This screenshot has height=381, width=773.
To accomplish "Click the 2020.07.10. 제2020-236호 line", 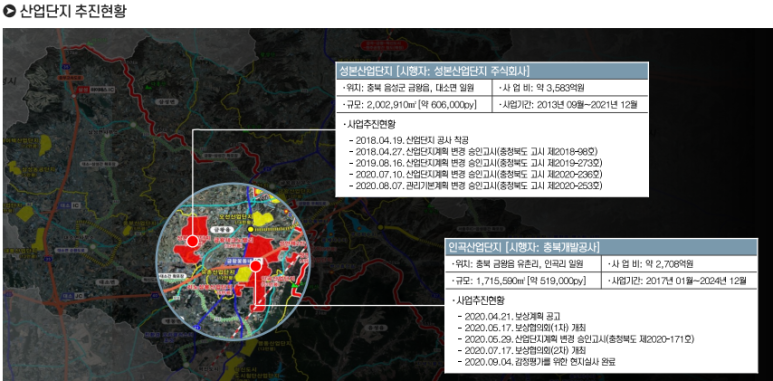I will coord(476,174).
